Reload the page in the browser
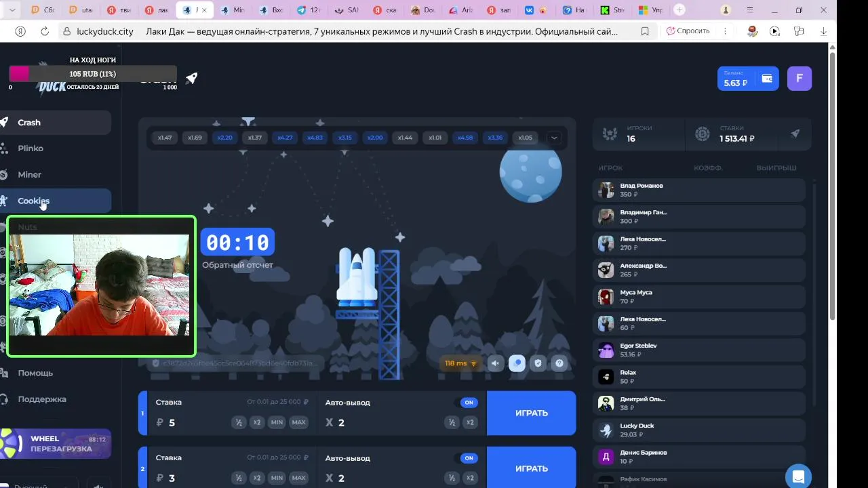 pos(45,31)
